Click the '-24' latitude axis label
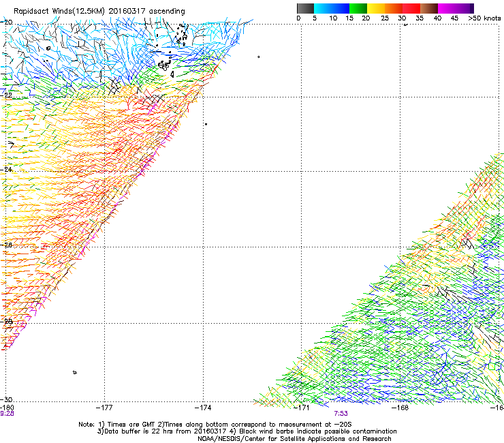Image resolution: width=504 pixels, height=443 pixels. [6, 170]
